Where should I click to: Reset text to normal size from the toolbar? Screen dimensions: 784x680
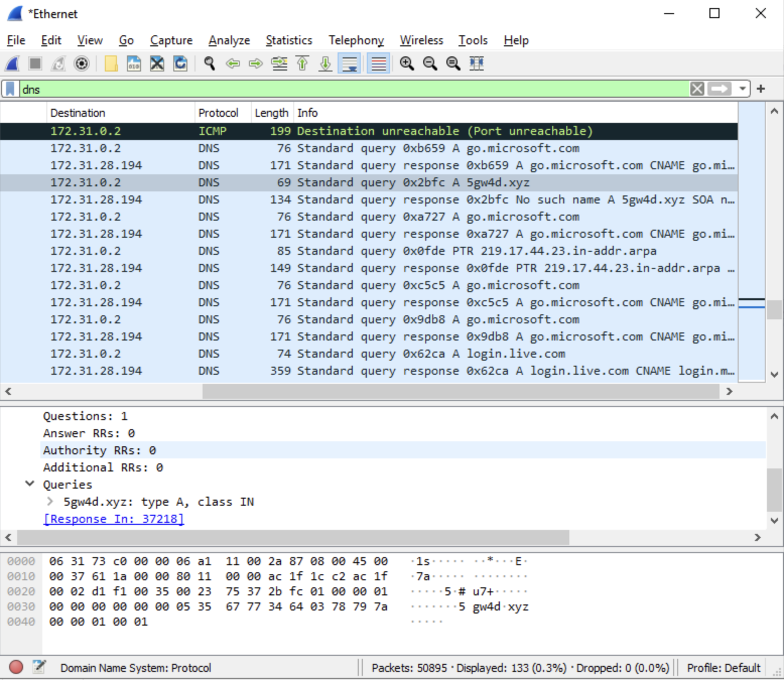pos(453,63)
